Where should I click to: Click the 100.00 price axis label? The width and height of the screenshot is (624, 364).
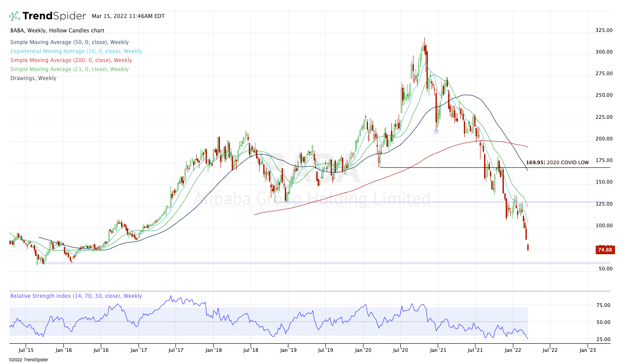tap(603, 225)
